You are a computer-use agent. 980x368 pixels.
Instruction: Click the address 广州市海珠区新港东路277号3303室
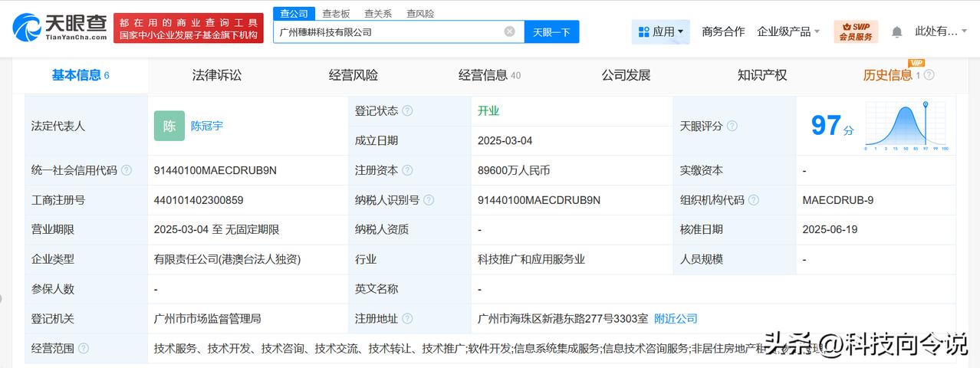(563, 319)
